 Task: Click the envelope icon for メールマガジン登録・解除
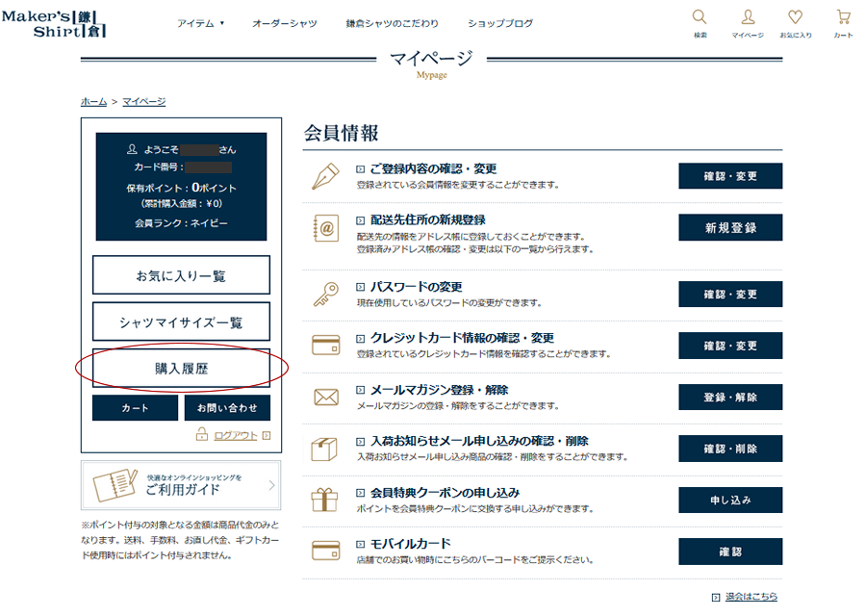326,397
